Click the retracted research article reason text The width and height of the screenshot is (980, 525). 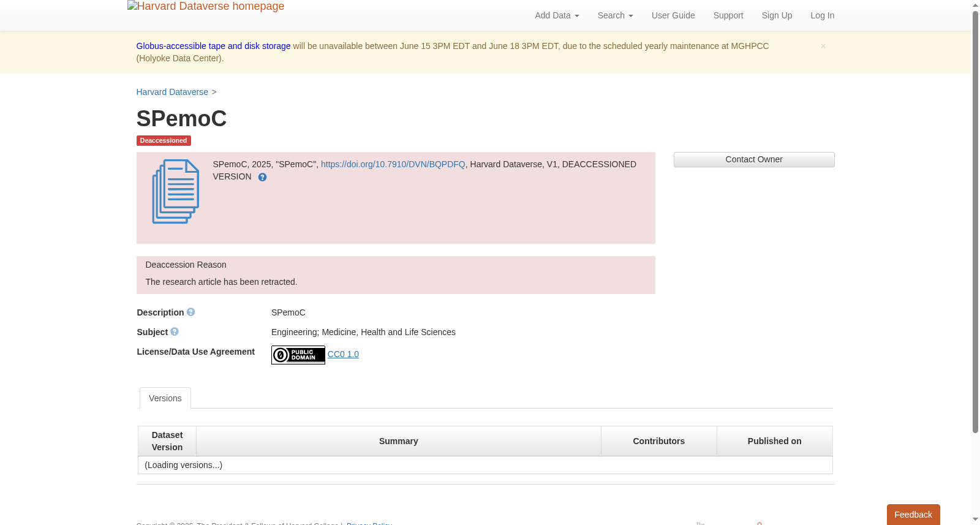click(221, 282)
